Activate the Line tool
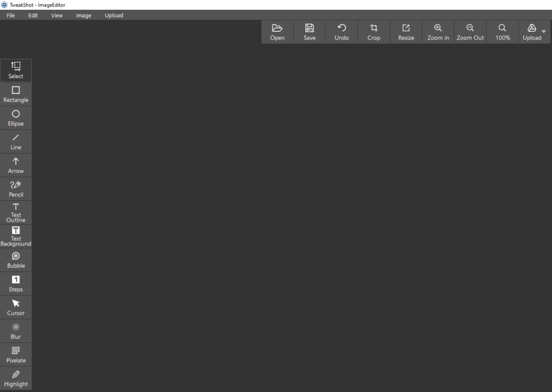This screenshot has width=552, height=392. [16, 142]
